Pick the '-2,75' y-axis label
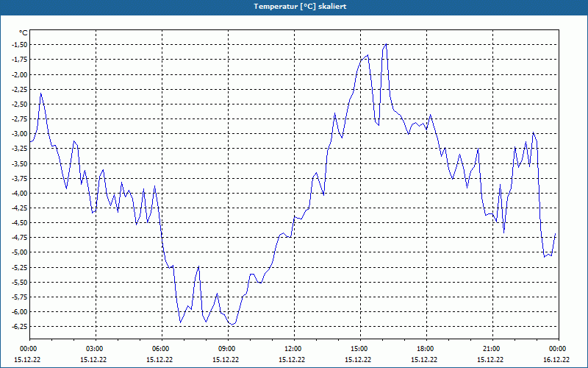 [x=21, y=118]
